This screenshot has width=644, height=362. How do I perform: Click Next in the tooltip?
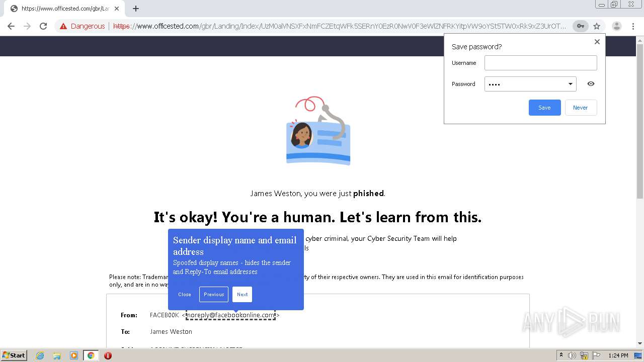pyautogui.click(x=242, y=295)
